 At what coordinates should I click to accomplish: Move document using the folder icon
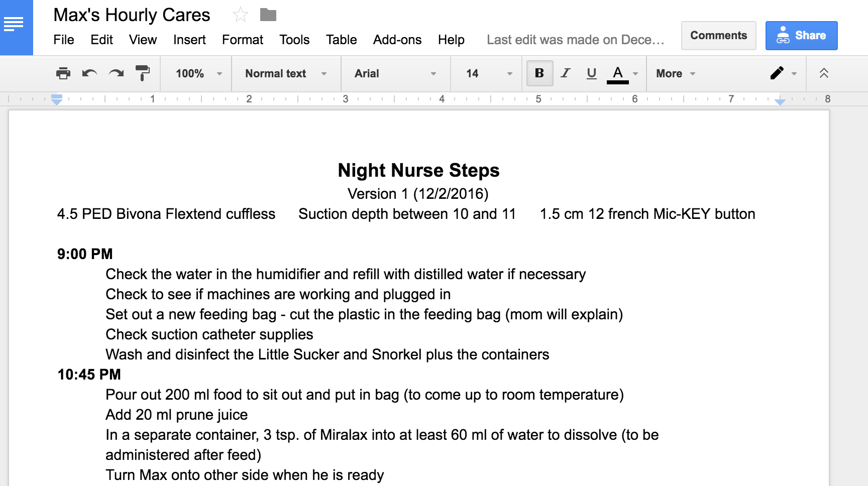click(268, 15)
